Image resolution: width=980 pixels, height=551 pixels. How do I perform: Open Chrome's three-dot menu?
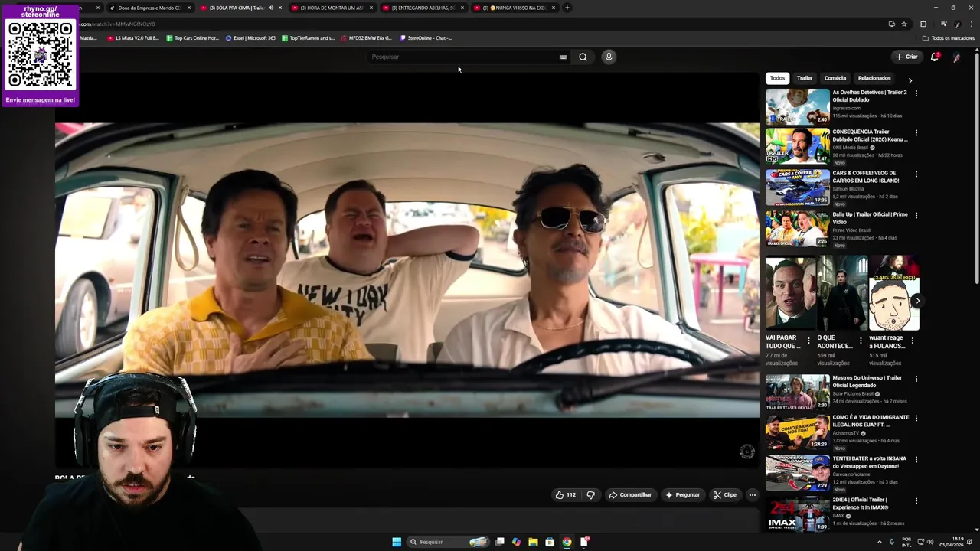pyautogui.click(x=971, y=24)
